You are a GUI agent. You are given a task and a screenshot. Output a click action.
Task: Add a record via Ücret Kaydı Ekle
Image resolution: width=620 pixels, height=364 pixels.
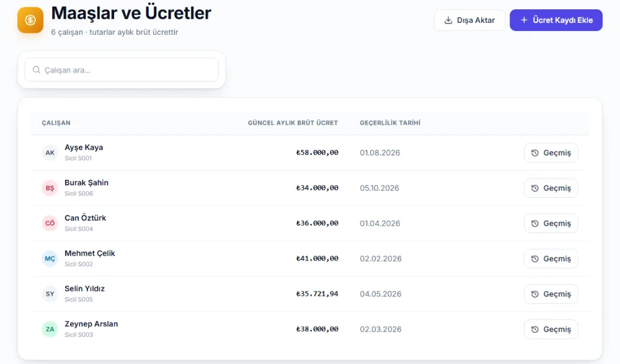(556, 20)
